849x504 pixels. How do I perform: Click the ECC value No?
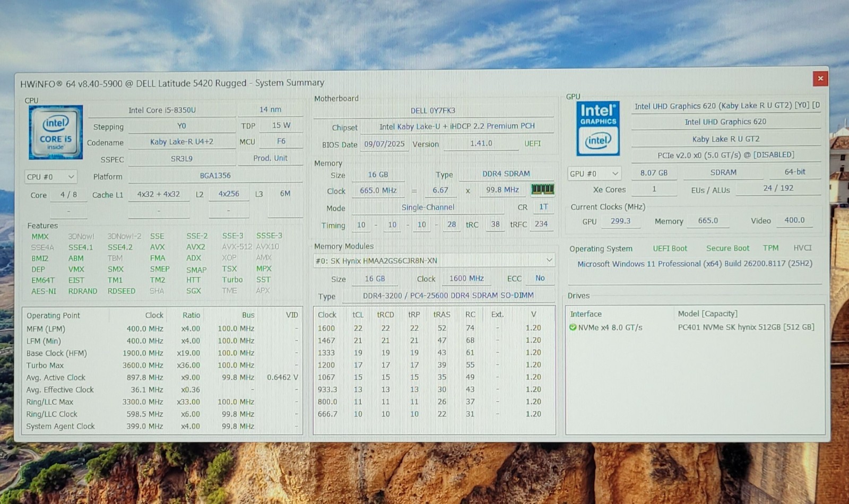point(540,278)
